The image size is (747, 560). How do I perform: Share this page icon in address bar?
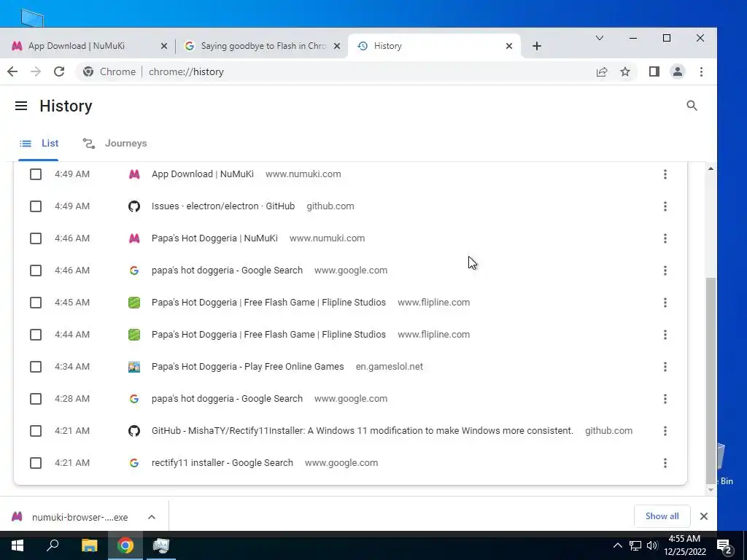[602, 71]
